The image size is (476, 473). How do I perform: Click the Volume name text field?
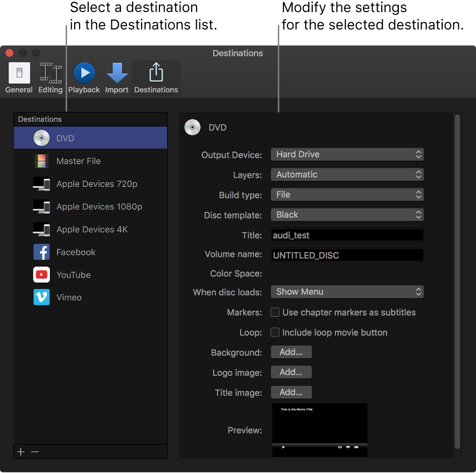347,254
